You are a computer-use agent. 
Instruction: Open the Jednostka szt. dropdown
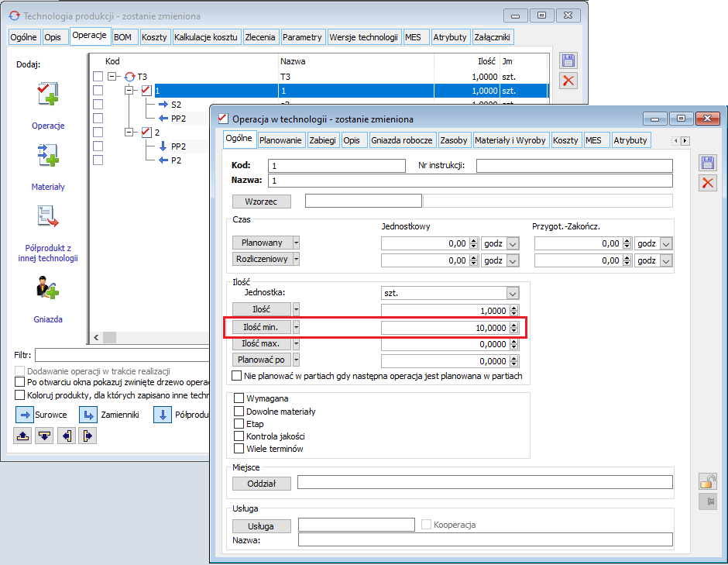click(513, 293)
